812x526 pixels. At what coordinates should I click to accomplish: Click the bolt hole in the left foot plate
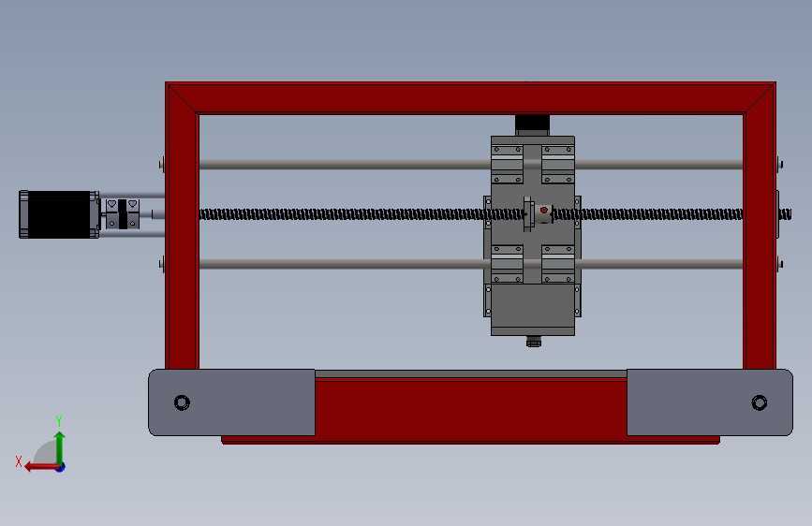pyautogui.click(x=182, y=402)
